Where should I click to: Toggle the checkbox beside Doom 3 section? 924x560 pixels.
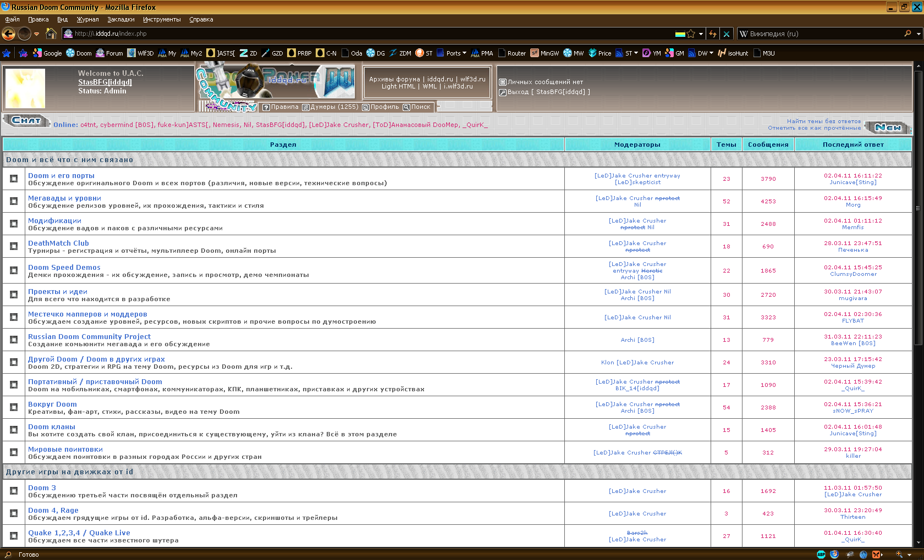pyautogui.click(x=14, y=491)
